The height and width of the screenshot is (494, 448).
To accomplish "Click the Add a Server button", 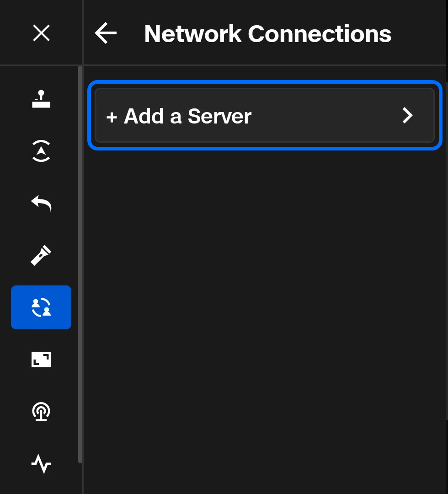I will (x=264, y=116).
